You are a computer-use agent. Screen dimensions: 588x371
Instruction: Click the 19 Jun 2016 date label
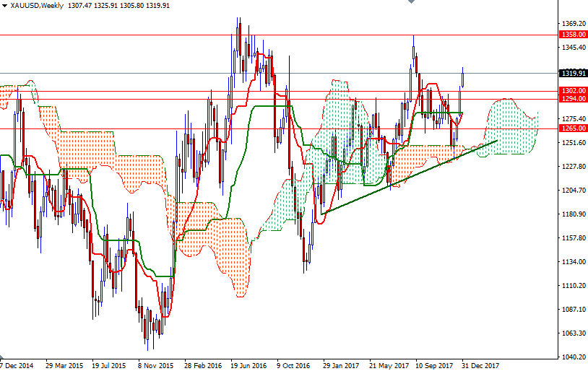(247, 365)
